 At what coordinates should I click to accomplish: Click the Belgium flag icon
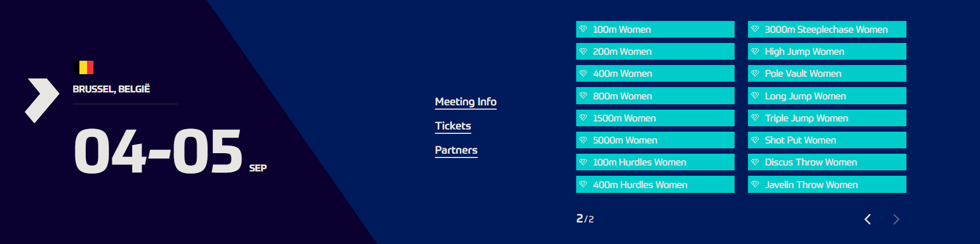83,67
